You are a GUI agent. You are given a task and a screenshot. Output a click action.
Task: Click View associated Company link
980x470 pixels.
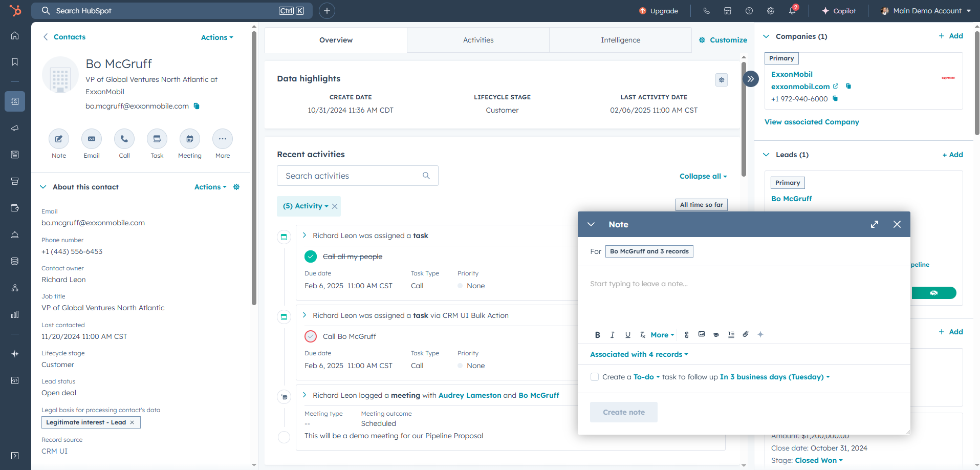coord(812,122)
